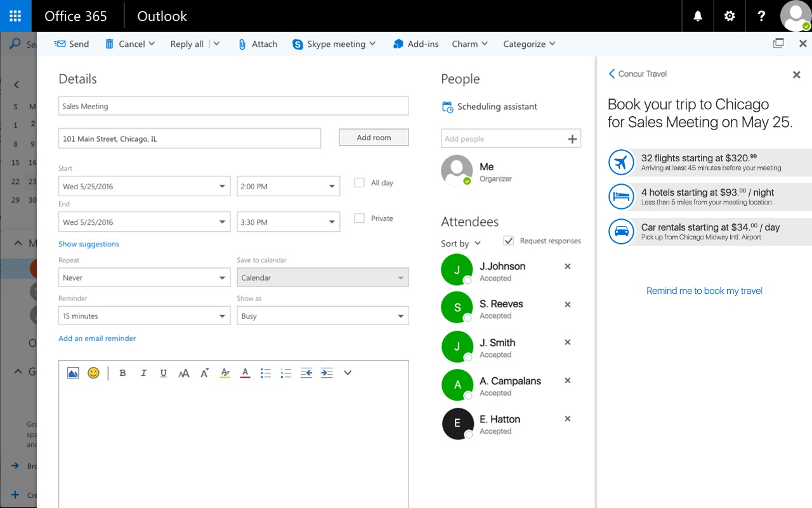Remove E. Hatton from attendees
The height and width of the screenshot is (508, 812).
pyautogui.click(x=568, y=418)
